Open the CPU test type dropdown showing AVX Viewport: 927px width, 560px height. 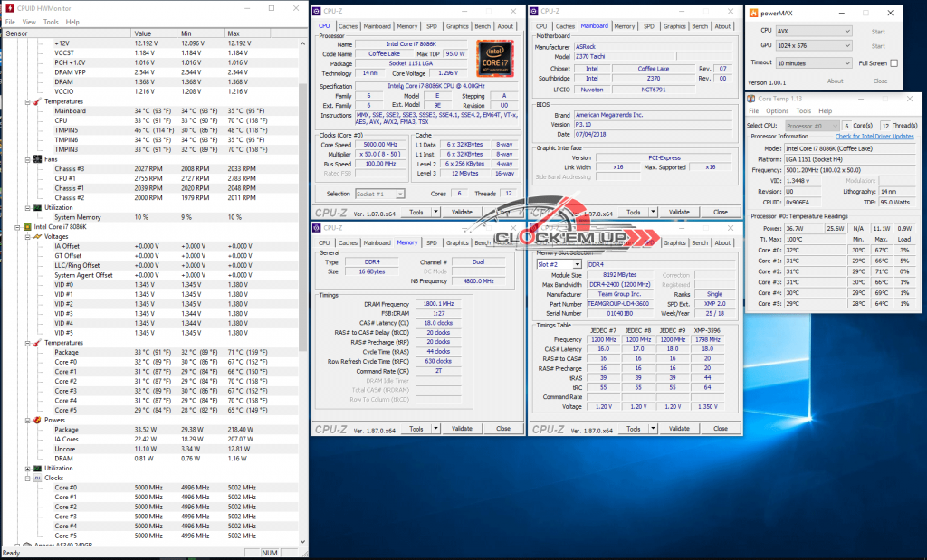(x=814, y=31)
